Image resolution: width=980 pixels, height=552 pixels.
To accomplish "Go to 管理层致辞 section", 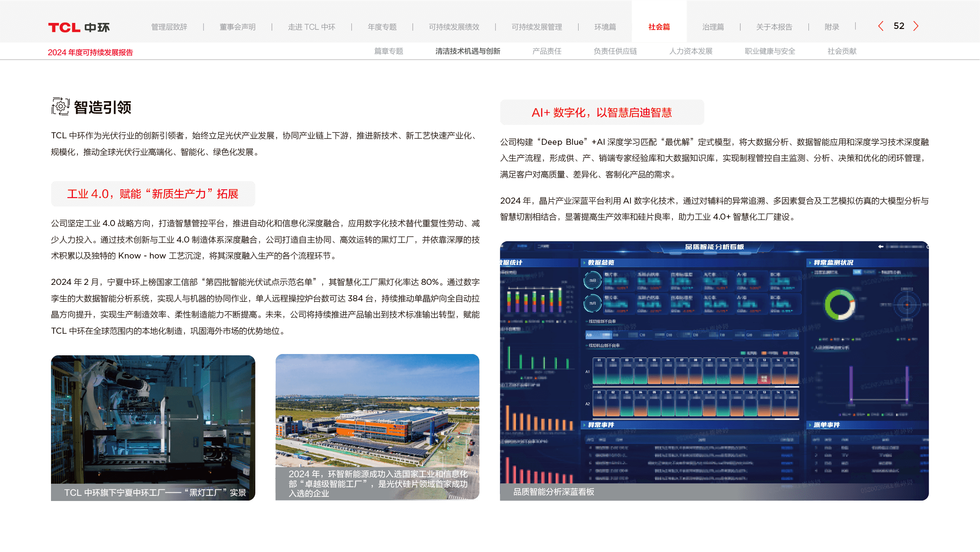I will tap(169, 27).
